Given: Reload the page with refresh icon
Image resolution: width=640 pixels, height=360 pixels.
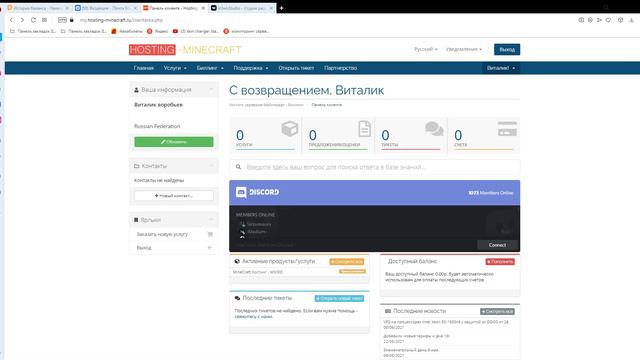Looking at the screenshot, I should [33, 20].
